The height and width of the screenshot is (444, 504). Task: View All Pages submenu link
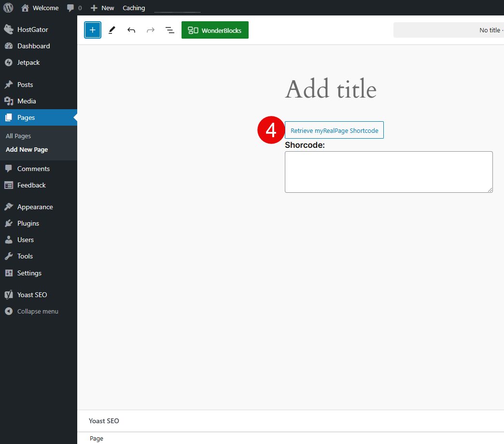pos(18,136)
